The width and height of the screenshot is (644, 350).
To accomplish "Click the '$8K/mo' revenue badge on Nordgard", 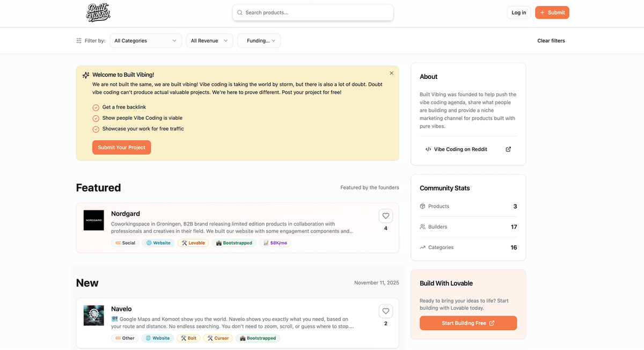I will [275, 243].
